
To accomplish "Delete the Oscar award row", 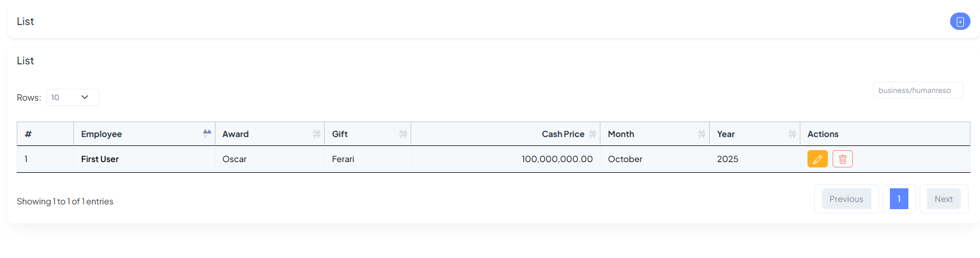I will pos(842,159).
